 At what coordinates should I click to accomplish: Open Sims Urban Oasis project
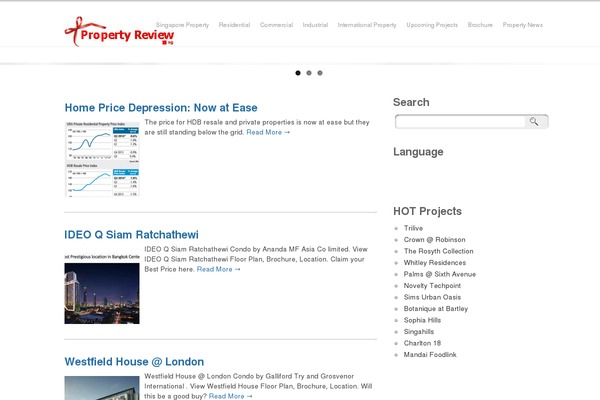tap(432, 297)
